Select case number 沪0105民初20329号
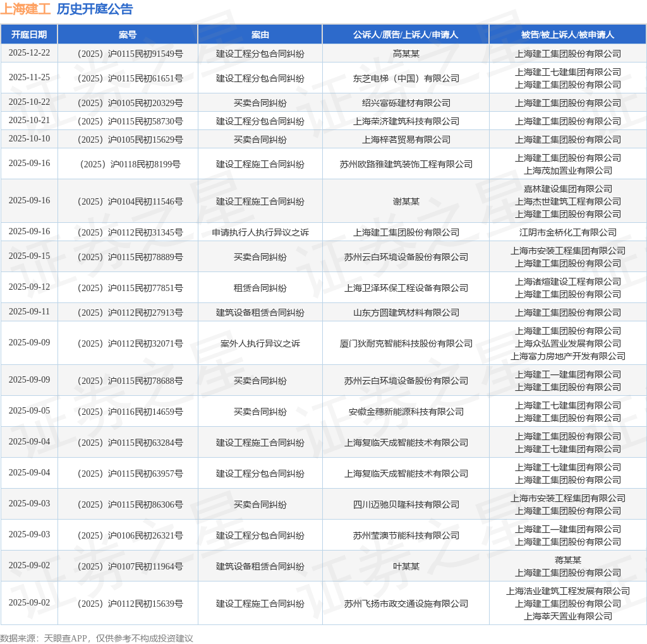Image resolution: width=647 pixels, height=644 pixels. (130, 103)
